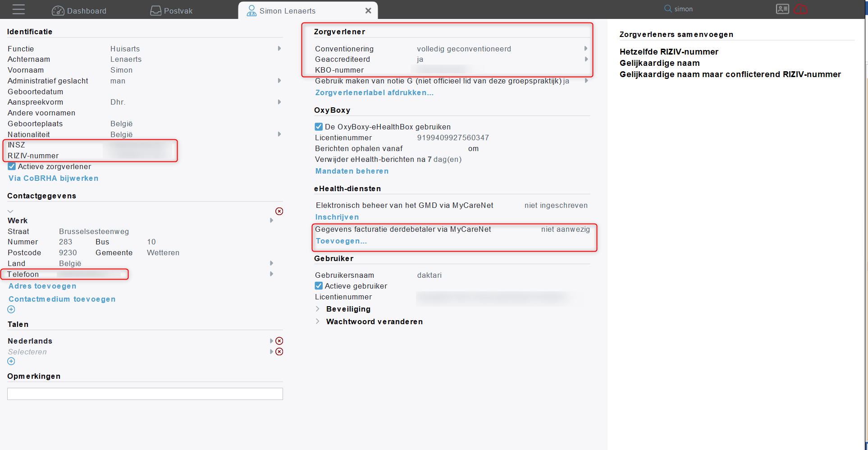This screenshot has height=450, width=868.
Task: Click Via CoBRHA bijwerken link
Action: (53, 178)
